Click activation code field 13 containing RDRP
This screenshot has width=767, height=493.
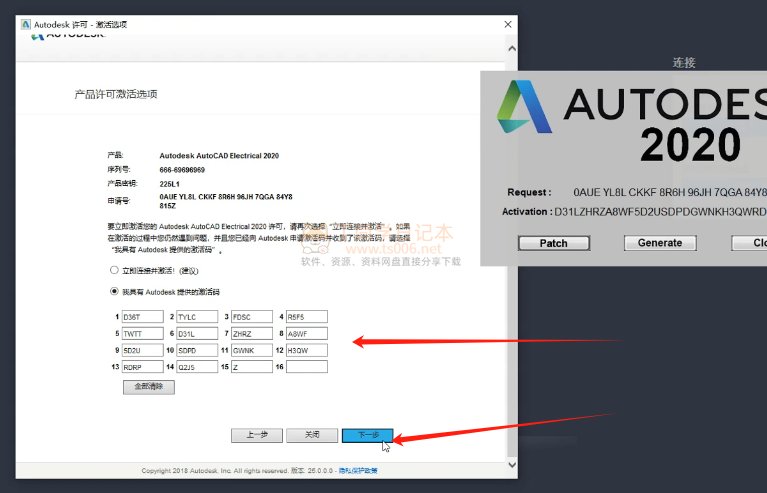(x=142, y=367)
